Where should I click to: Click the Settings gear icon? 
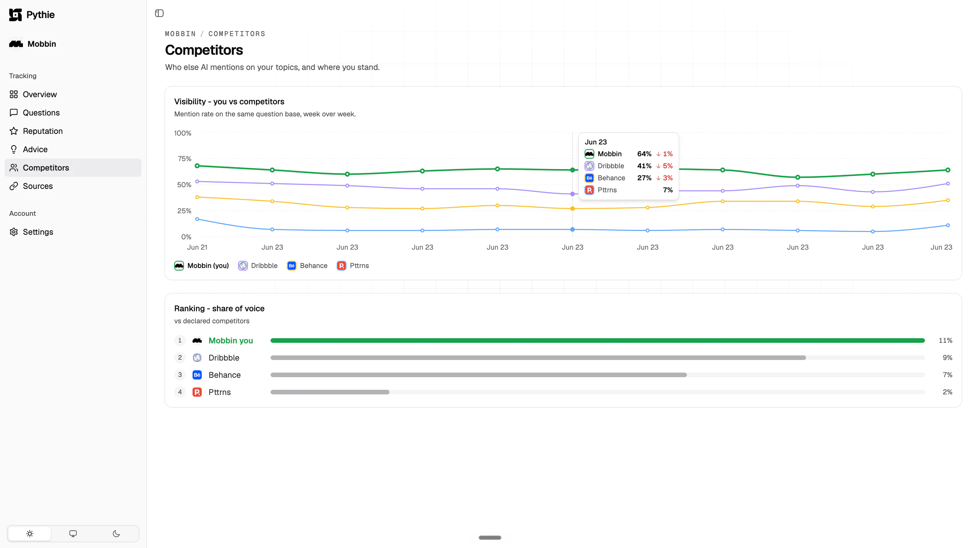point(14,232)
